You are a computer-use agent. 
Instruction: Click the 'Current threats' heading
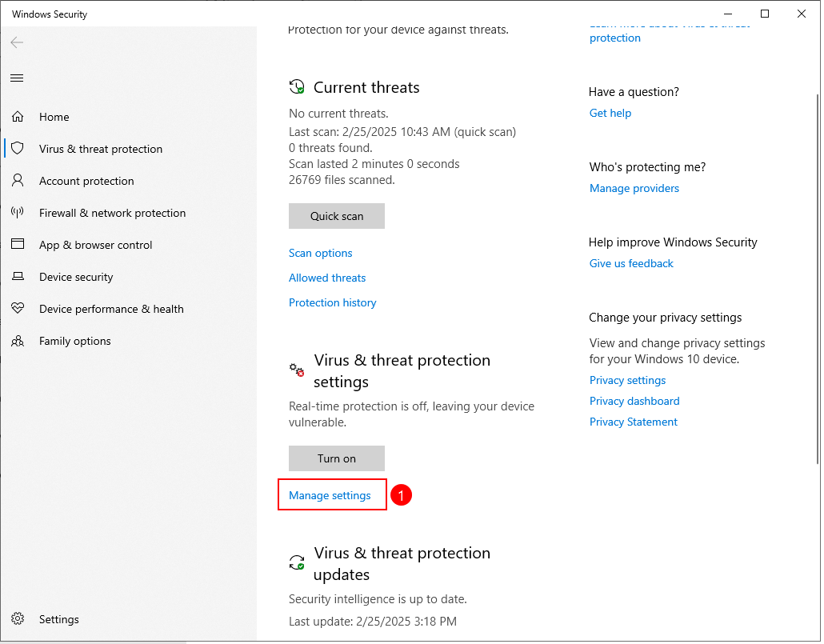[367, 87]
